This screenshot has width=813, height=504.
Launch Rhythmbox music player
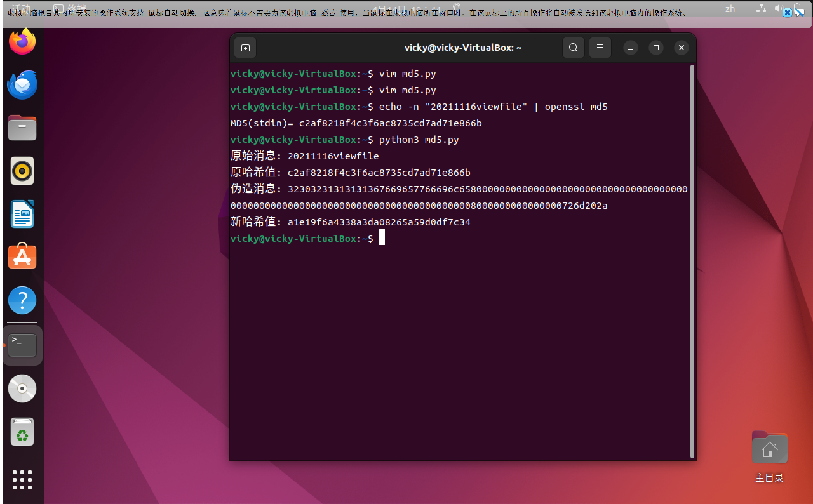22,171
